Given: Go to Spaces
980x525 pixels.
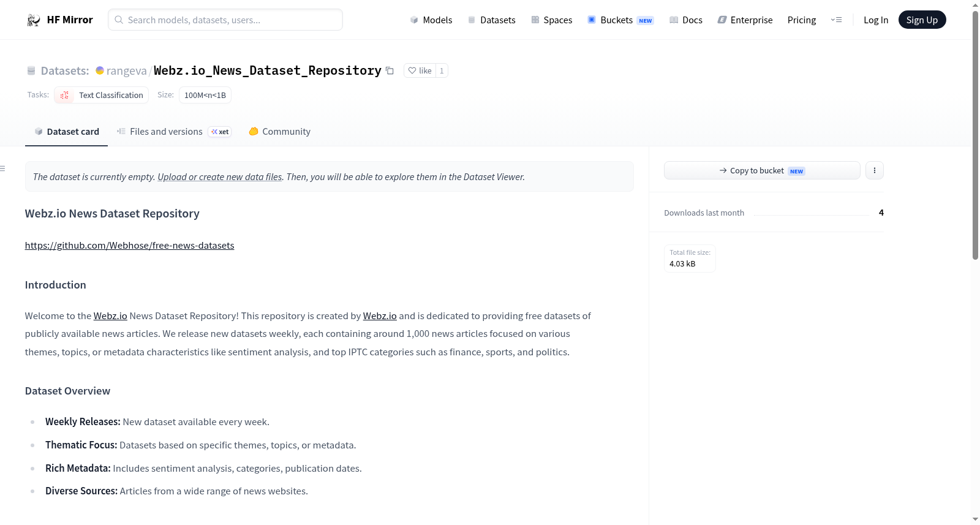Looking at the screenshot, I should (x=551, y=20).
